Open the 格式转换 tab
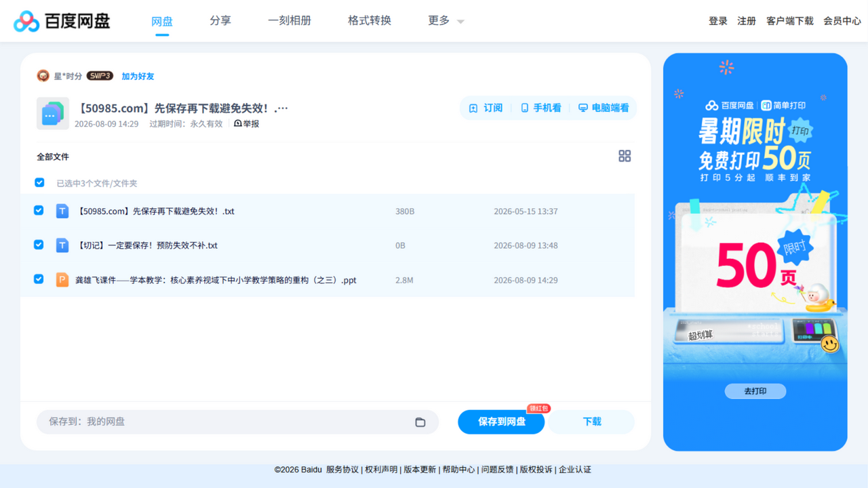868x488 pixels. [370, 21]
